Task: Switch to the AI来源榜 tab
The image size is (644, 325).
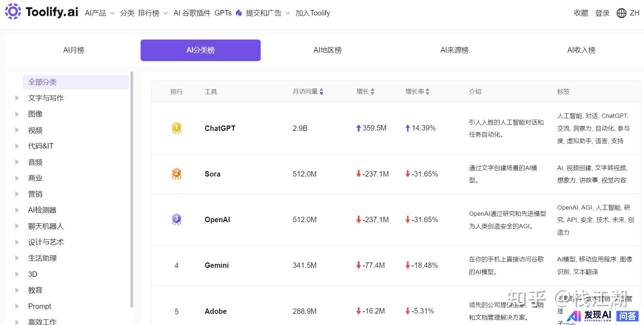Action: point(455,50)
